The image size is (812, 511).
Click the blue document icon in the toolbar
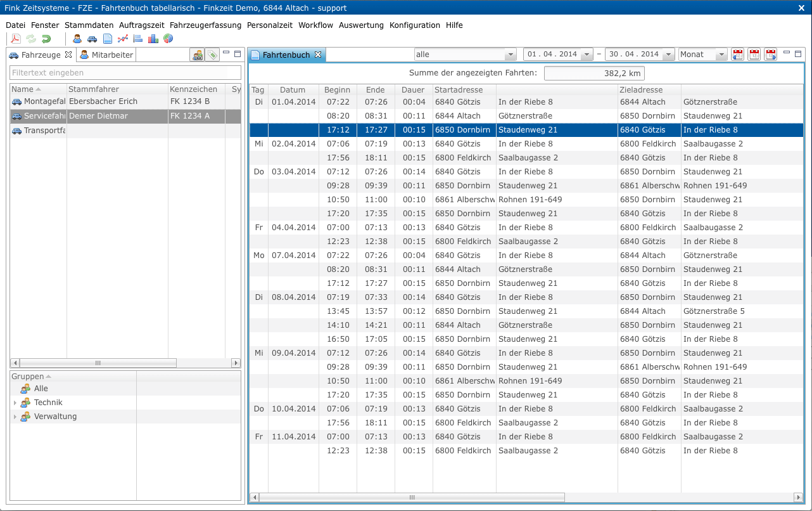pos(108,39)
